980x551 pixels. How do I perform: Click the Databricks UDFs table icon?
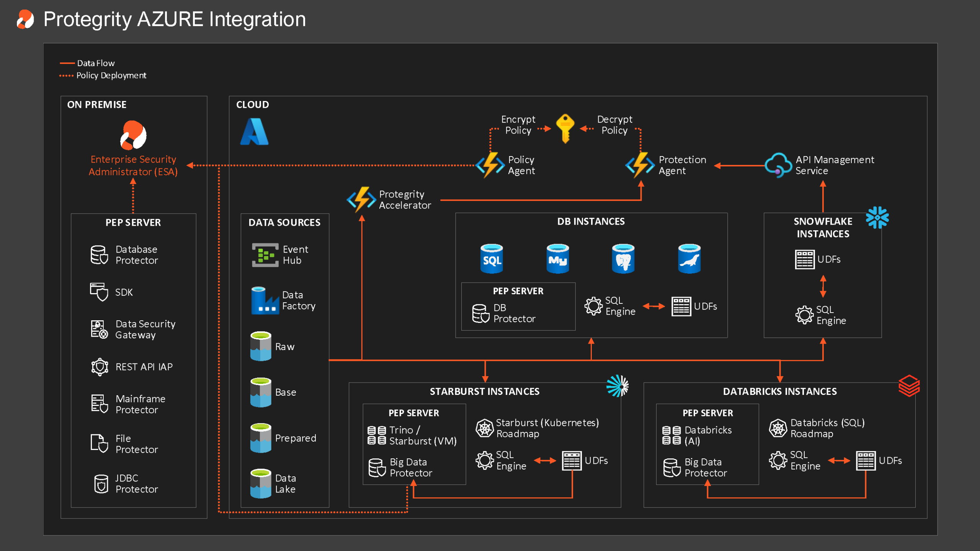pyautogui.click(x=866, y=461)
